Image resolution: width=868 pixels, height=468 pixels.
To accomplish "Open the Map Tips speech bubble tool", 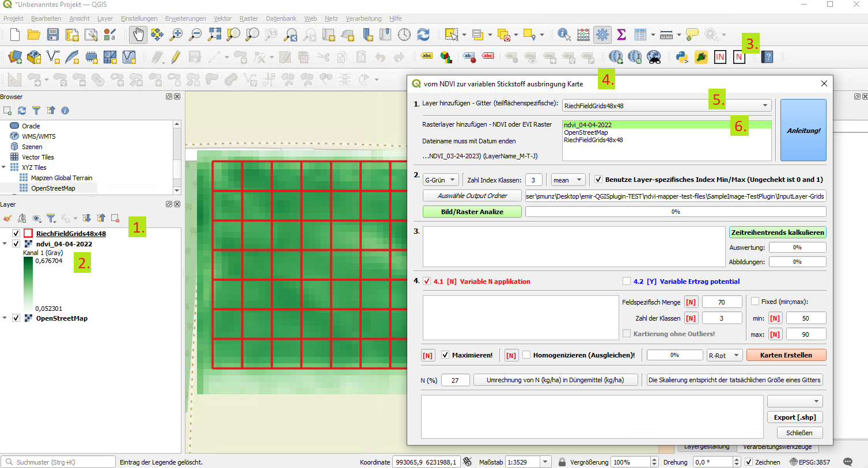I will coord(692,35).
